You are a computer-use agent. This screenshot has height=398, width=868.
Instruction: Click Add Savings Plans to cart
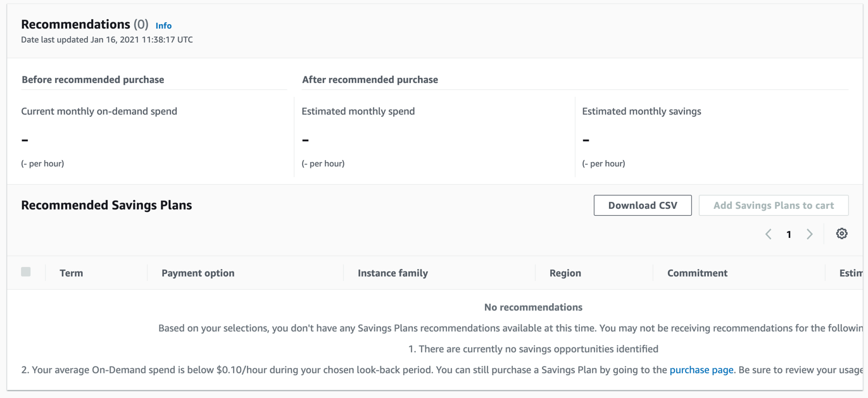(773, 205)
